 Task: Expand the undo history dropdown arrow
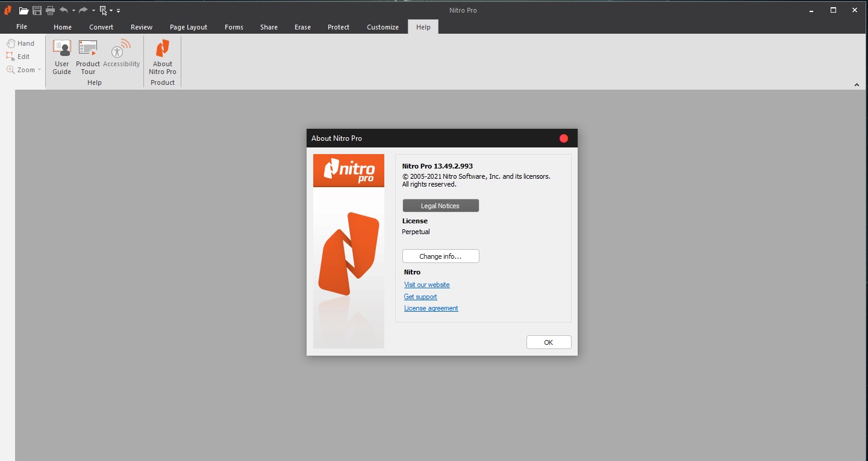73,11
